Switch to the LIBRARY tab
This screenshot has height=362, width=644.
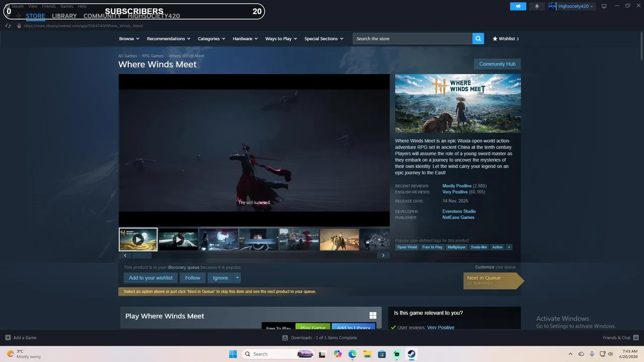[64, 16]
